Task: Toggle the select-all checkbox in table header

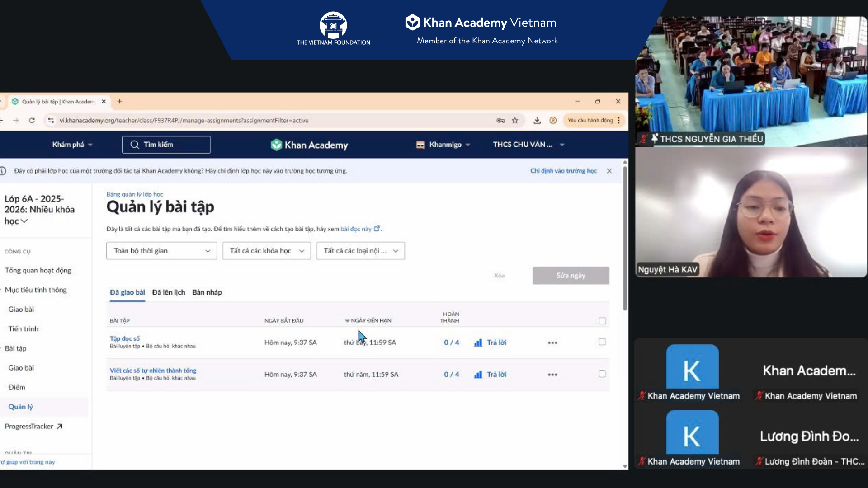Action: [x=602, y=321]
